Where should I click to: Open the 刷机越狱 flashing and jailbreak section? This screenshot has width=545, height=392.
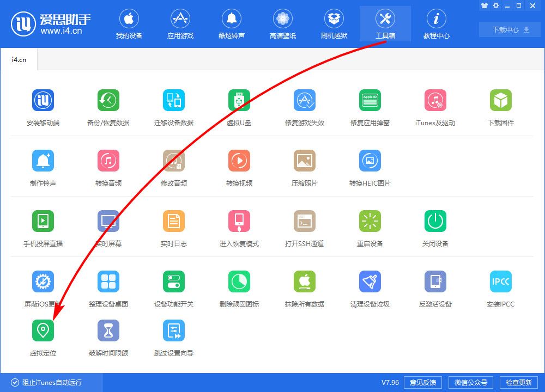click(x=334, y=23)
